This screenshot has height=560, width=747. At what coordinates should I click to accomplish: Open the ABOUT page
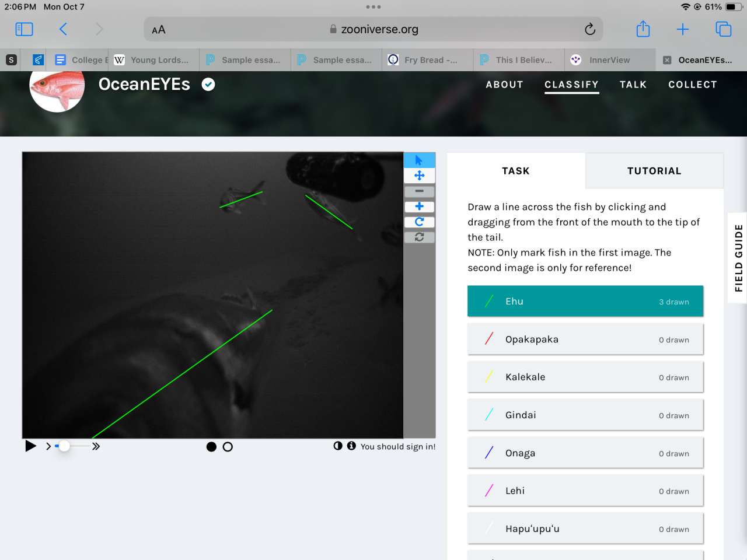[504, 85]
